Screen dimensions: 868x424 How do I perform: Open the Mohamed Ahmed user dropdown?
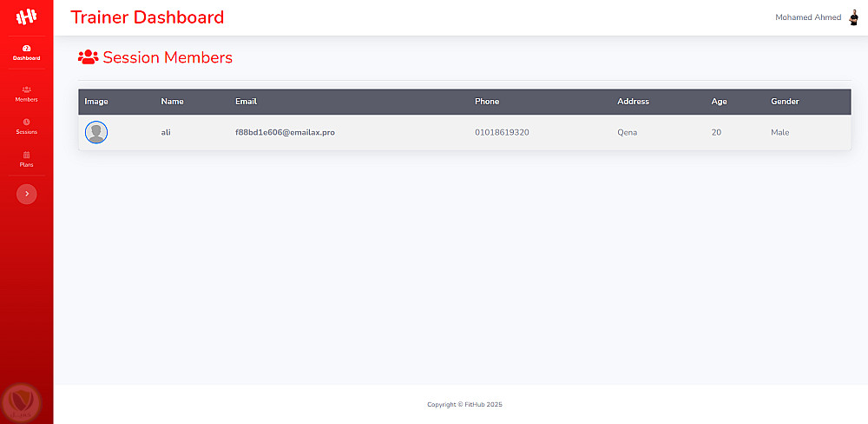808,17
